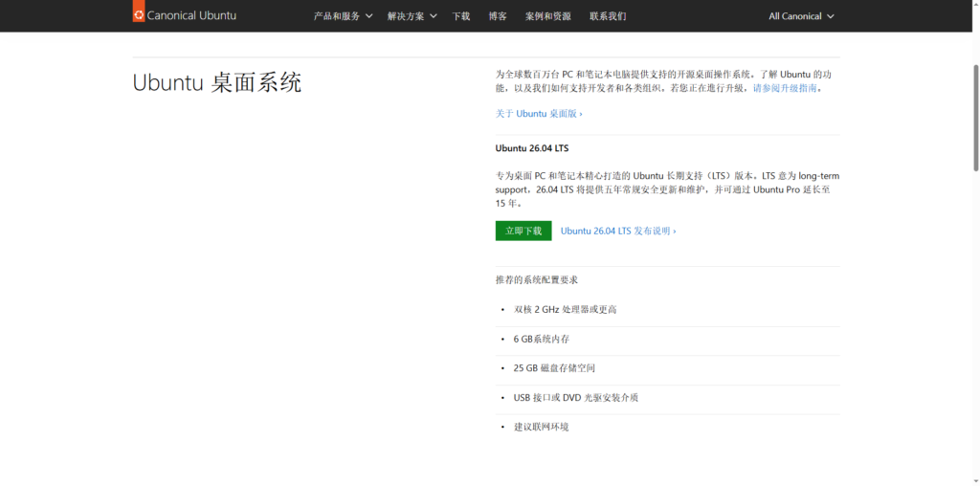
Task: Click the Canonical Ubuntu logo icon
Action: [139, 12]
